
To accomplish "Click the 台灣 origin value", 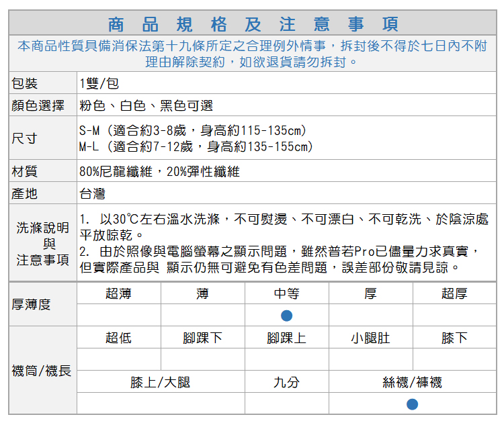I will pos(93,193).
